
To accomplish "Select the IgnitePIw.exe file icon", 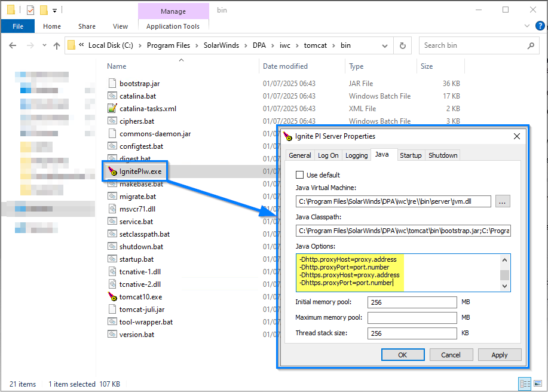I will point(112,171).
